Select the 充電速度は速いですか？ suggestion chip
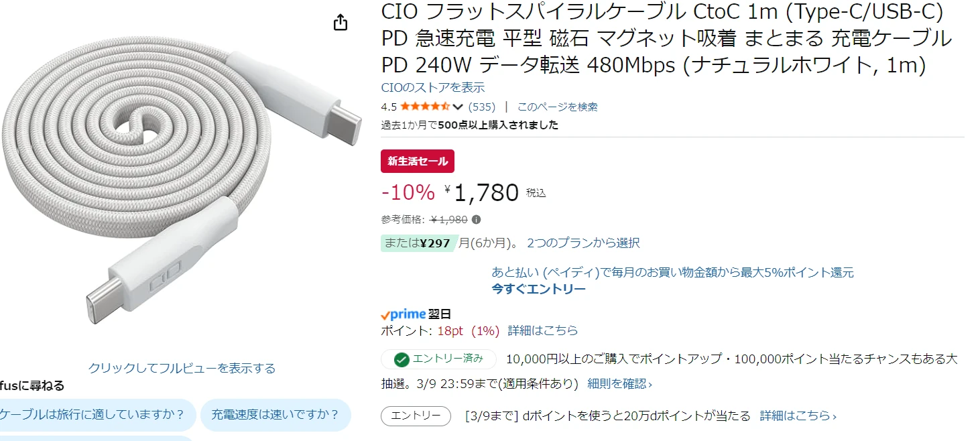 275,415
